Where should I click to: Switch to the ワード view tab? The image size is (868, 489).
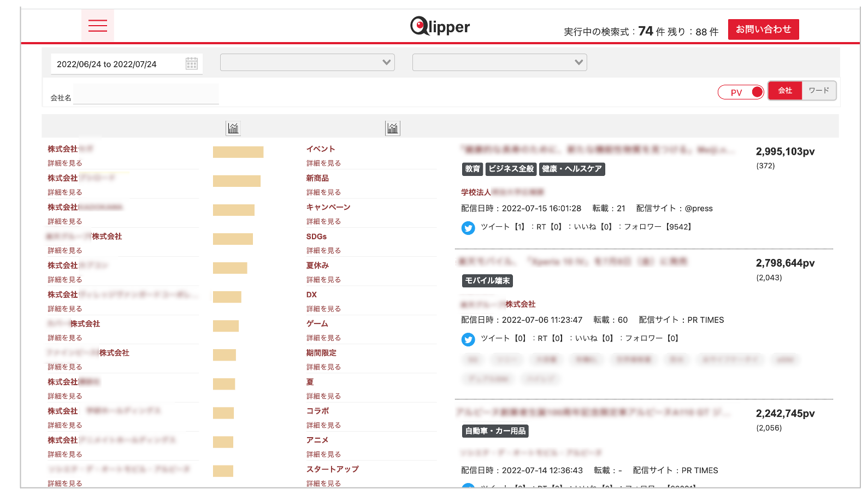point(819,91)
